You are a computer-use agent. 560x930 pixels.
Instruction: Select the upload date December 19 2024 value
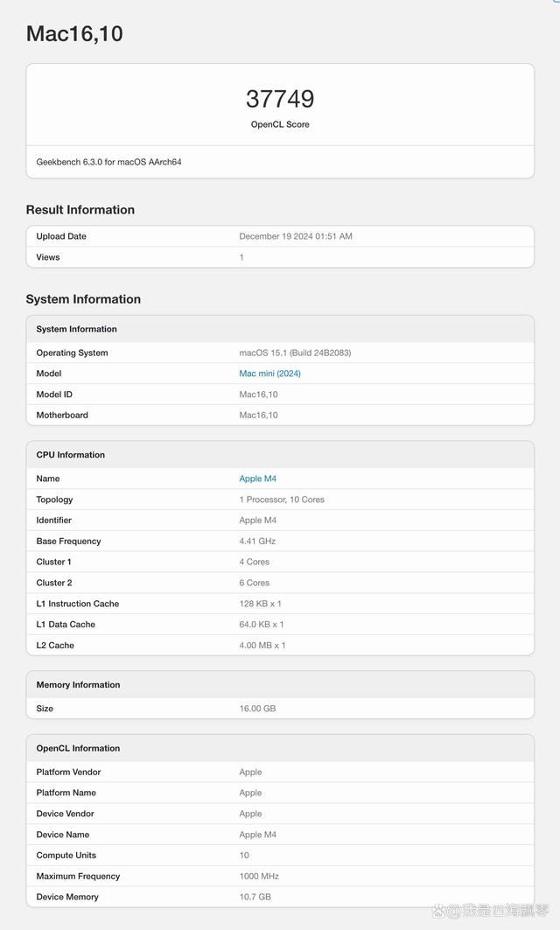point(296,236)
